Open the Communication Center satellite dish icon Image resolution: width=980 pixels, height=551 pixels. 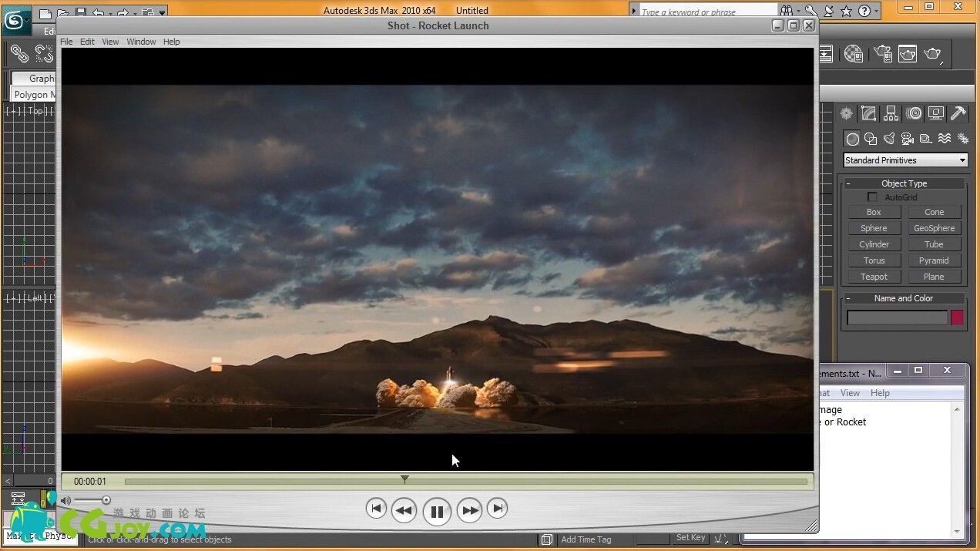pyautogui.click(x=829, y=11)
